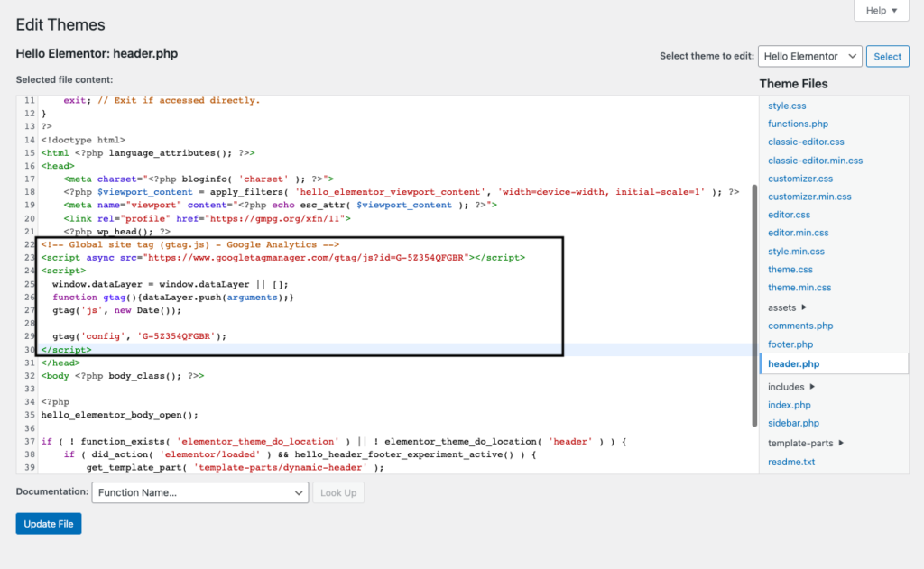924x569 pixels.
Task: Open editor.min.css file
Action: (798, 233)
